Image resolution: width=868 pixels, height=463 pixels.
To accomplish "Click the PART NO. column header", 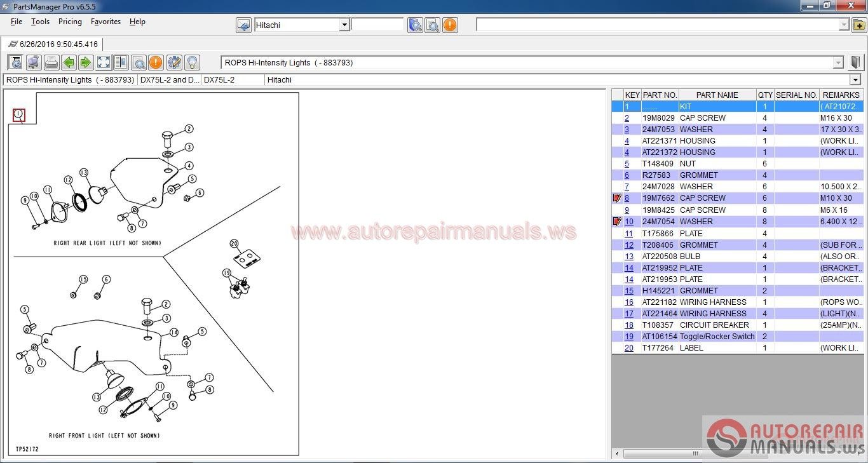I will (660, 95).
